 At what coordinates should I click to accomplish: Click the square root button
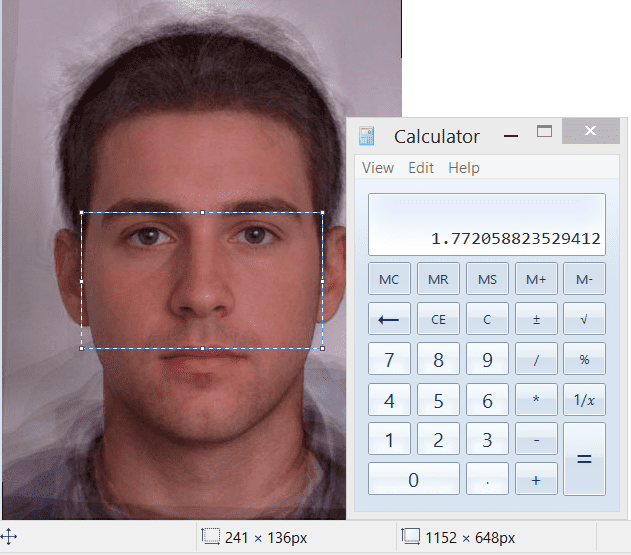click(584, 319)
